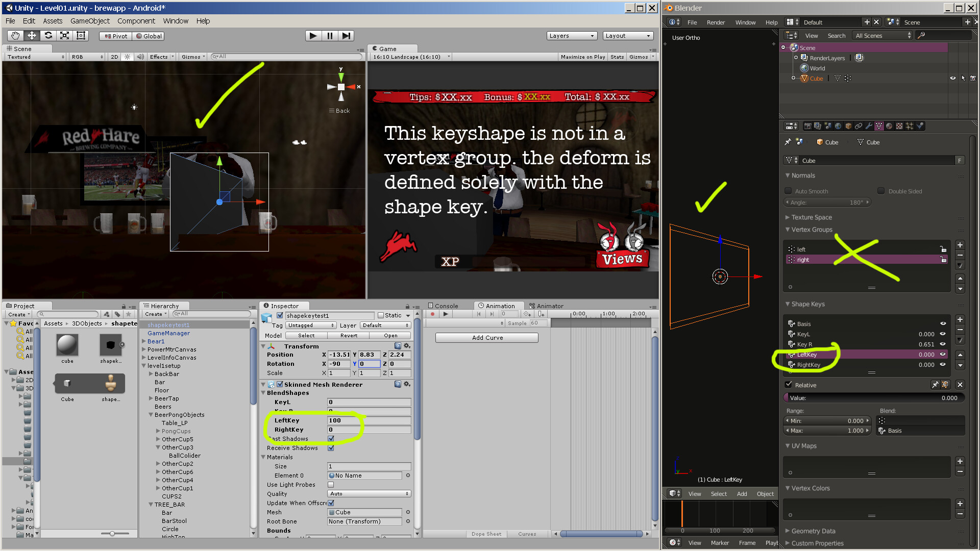Uncheck the Relative checkbox in Shape Keys
Viewport: 980px width, 551px height.
pos(789,385)
